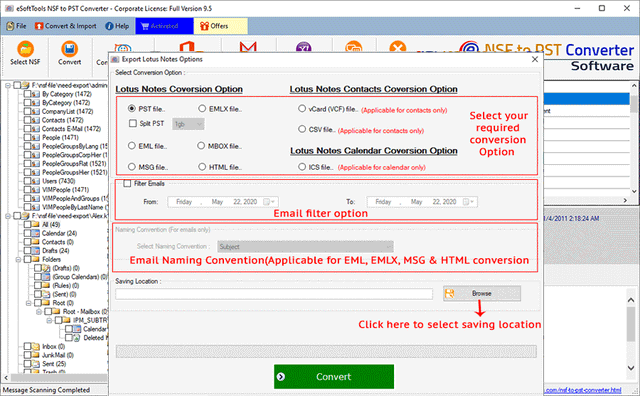This screenshot has height=396, width=640.
Task: Collapse the Folders tree node
Action: pyautogui.click(x=18, y=259)
